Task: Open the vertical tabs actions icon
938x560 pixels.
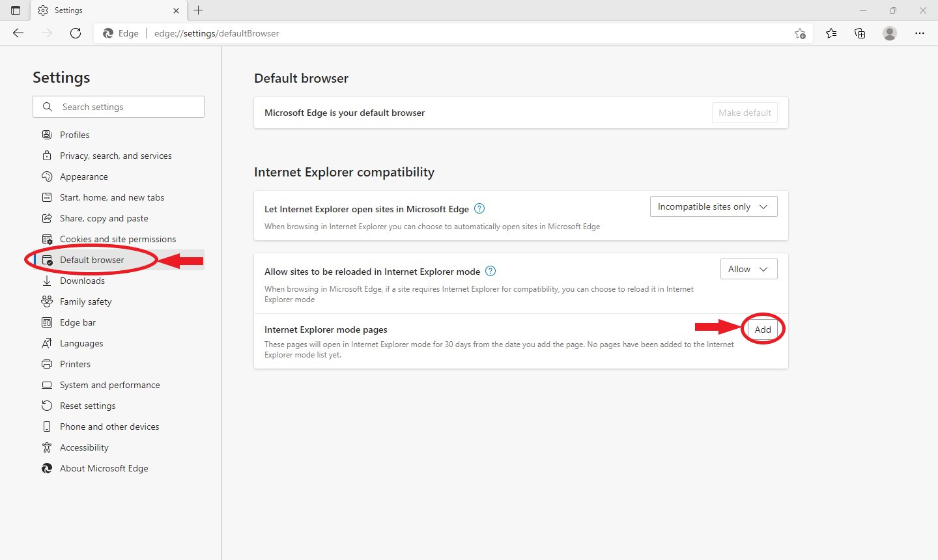Action: point(16,10)
